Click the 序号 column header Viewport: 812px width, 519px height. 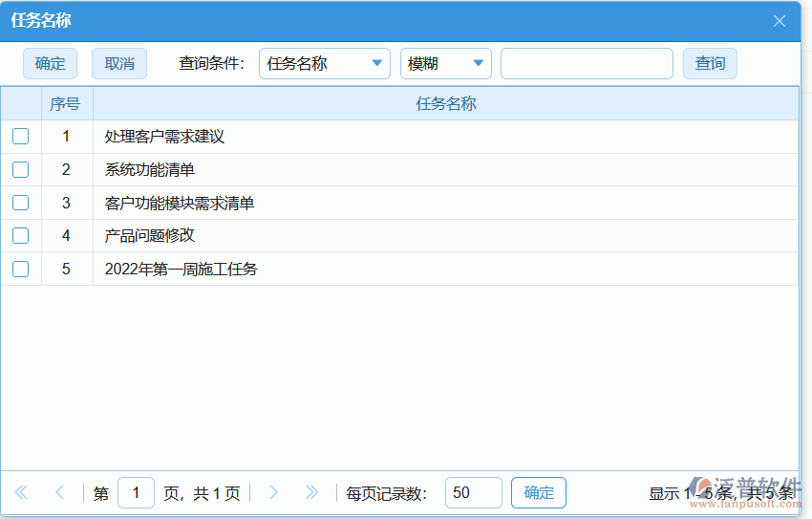[66, 104]
